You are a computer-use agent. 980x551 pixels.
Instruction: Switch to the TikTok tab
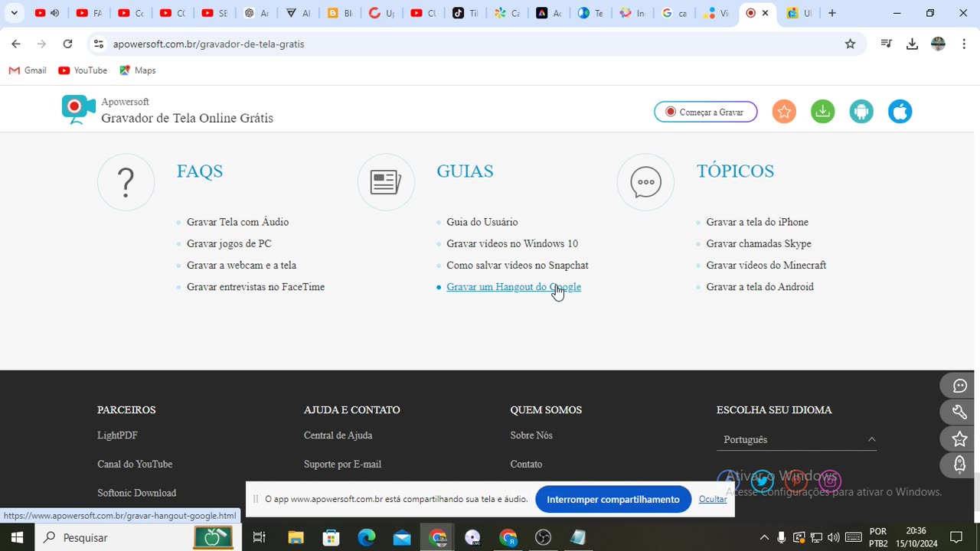point(465,13)
